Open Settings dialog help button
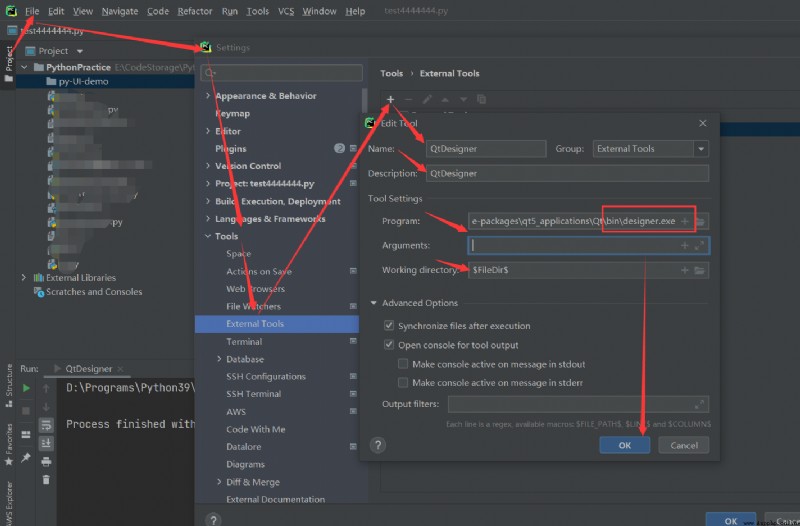Screen dimensions: 800x526 click(x=213, y=519)
